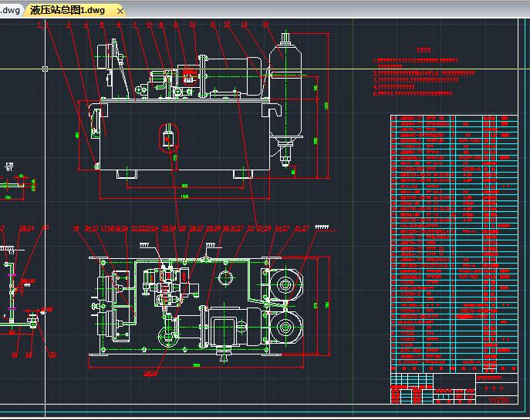Click the red ???? notes heading
This screenshot has height=420, width=530.
tap(424, 50)
